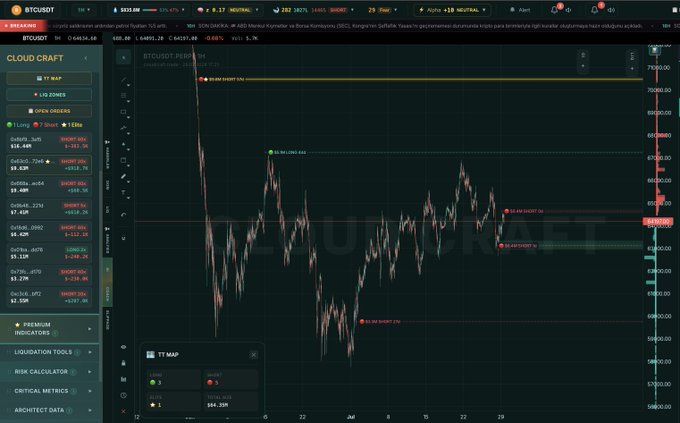The image size is (680, 423).
Task: Select the $16.44M short position row
Action: coord(49,143)
